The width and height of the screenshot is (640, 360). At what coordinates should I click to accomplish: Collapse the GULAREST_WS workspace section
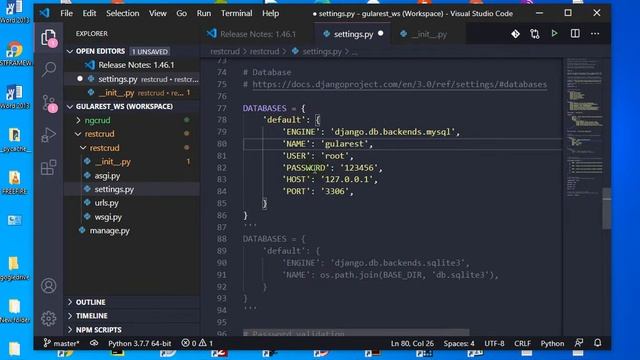pyautogui.click(x=70, y=107)
